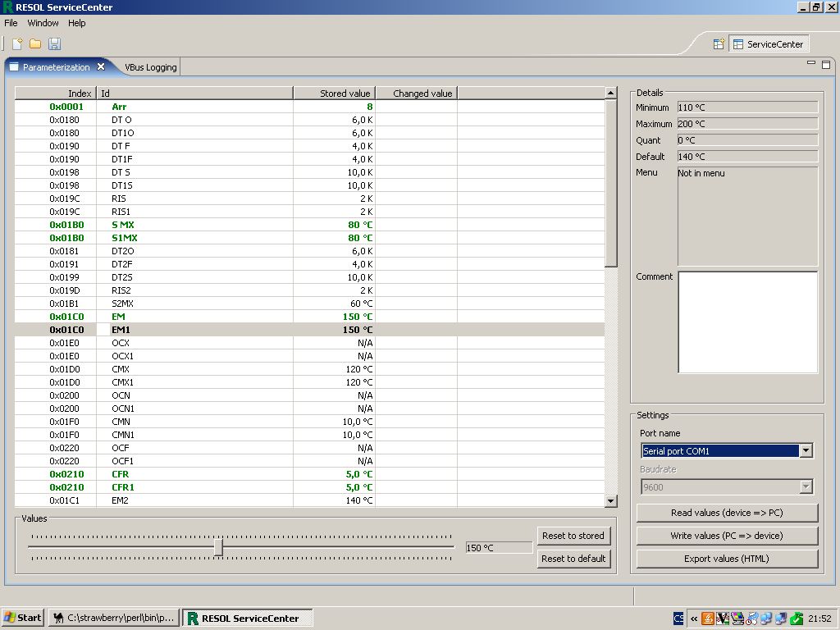The image size is (840, 630).
Task: Click the value slider thumb
Action: (x=218, y=547)
